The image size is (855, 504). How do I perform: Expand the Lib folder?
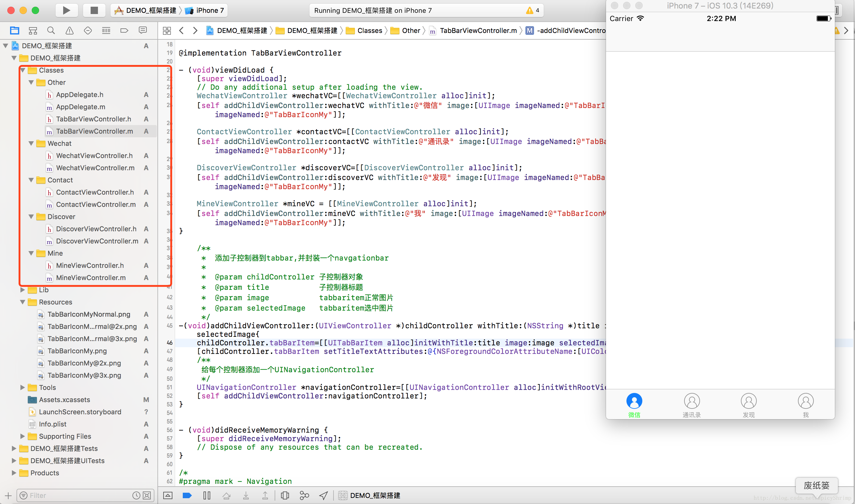(23, 290)
